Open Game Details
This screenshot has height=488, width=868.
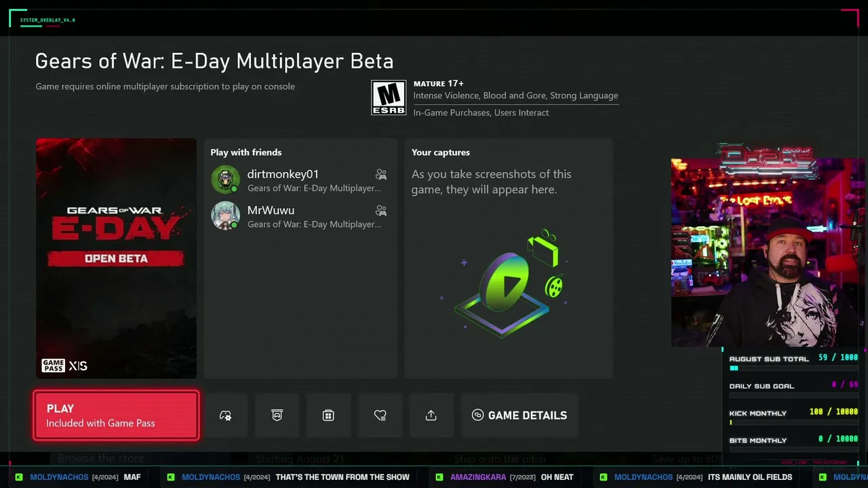pos(519,415)
